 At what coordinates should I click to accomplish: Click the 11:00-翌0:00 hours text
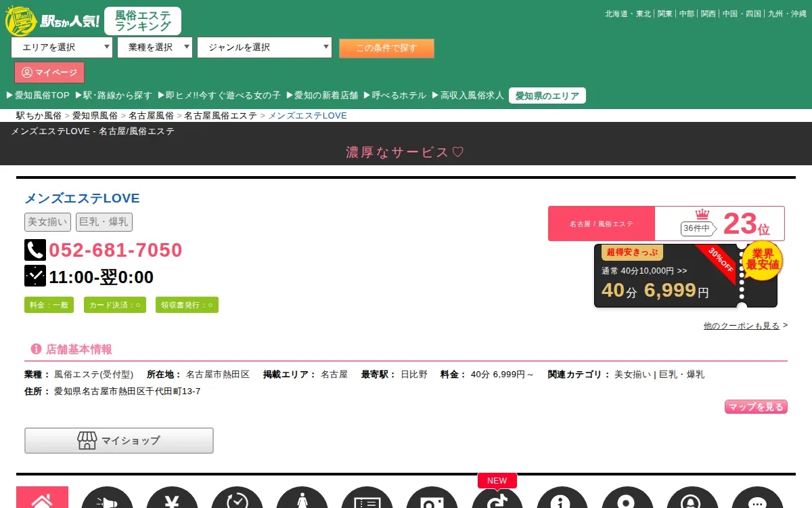[101, 277]
